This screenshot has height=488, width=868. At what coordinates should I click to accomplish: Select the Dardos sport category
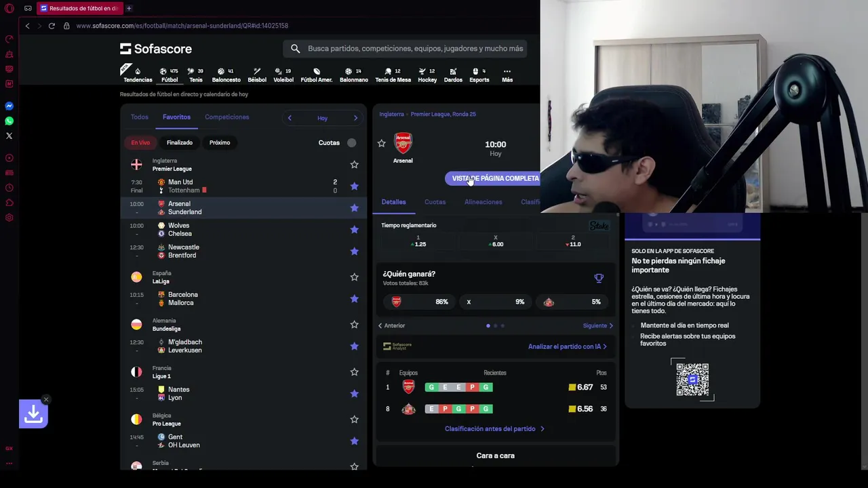coord(453,75)
